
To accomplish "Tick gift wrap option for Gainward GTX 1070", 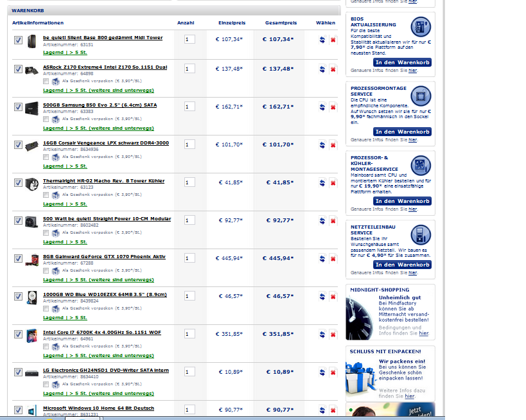I will [46, 271].
